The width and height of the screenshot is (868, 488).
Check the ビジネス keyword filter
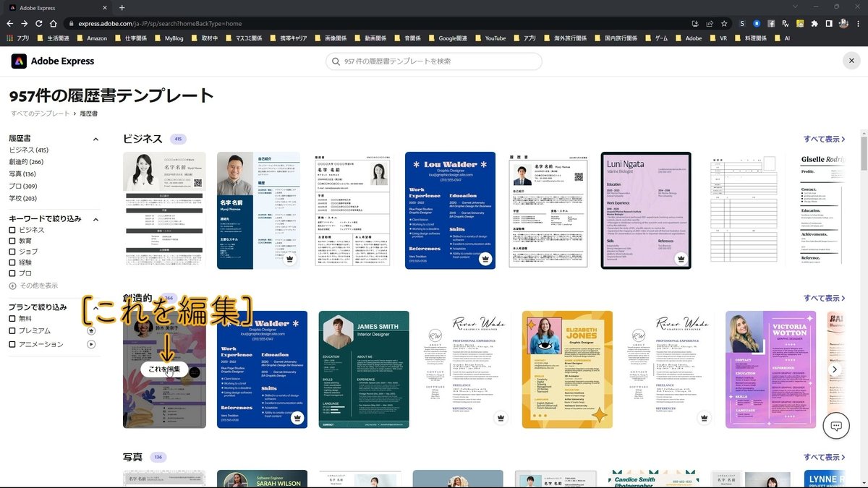(x=12, y=230)
